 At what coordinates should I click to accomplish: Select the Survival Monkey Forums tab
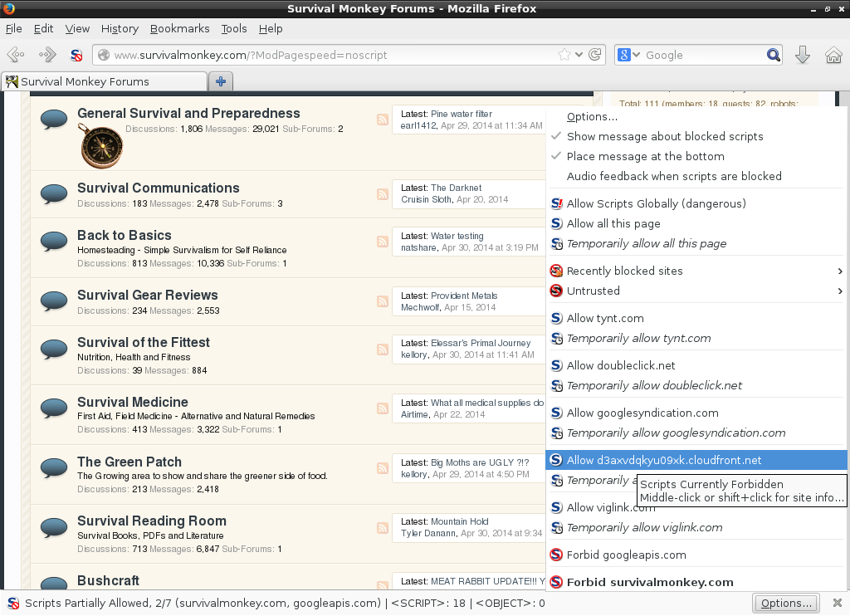point(104,81)
